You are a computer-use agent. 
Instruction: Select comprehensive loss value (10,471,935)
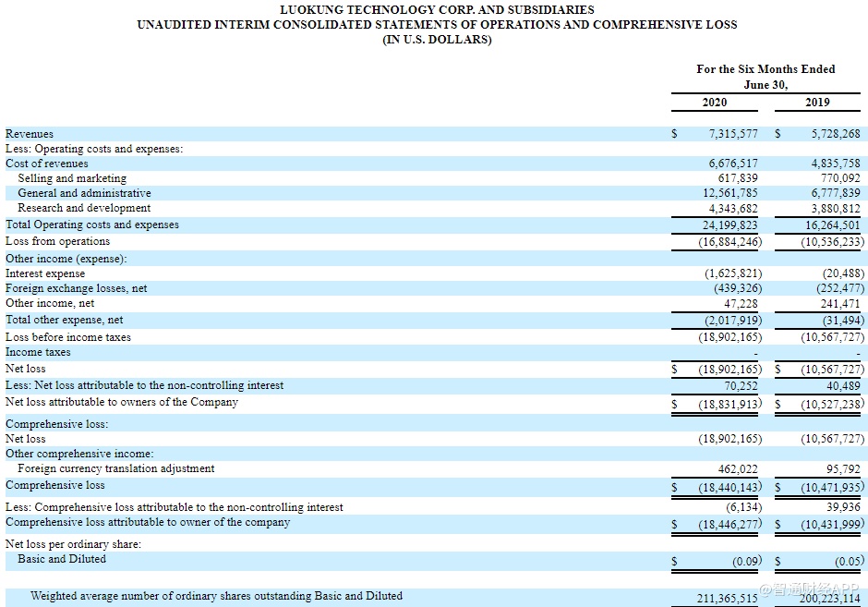(833, 488)
